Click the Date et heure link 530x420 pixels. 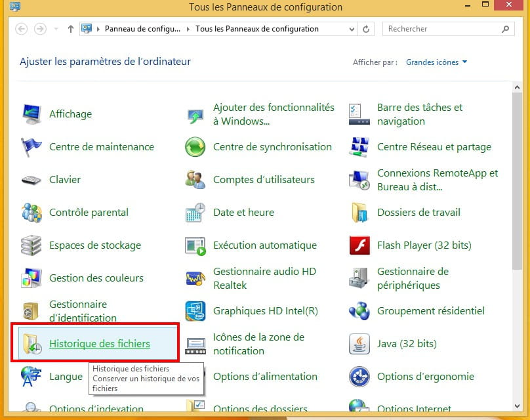(244, 213)
